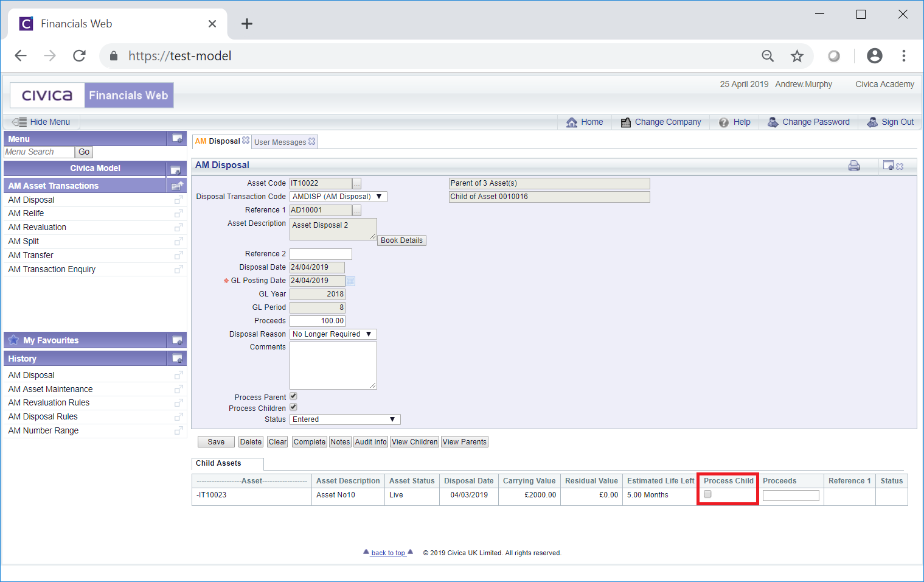
Task: Toggle the Process Children checkbox
Action: [x=293, y=407]
